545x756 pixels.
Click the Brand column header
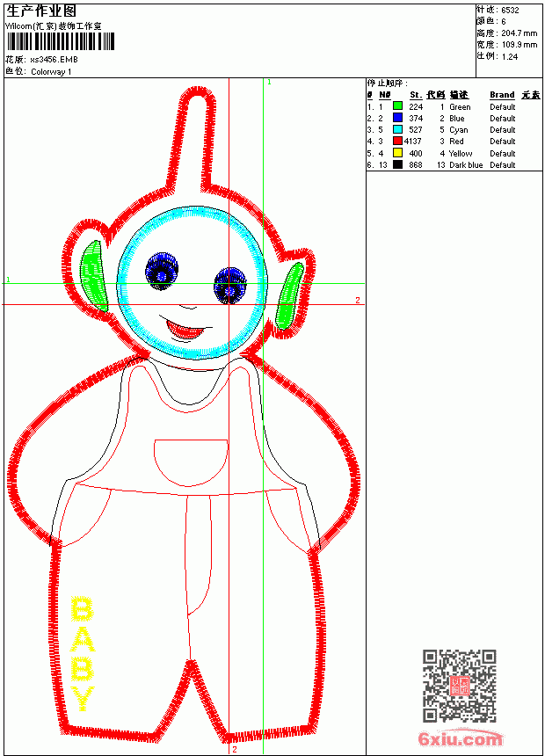[x=502, y=95]
